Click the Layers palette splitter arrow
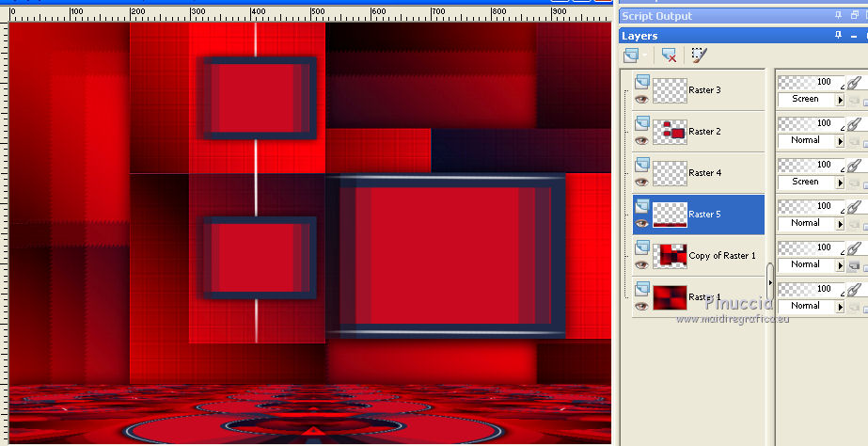 pos(770,282)
